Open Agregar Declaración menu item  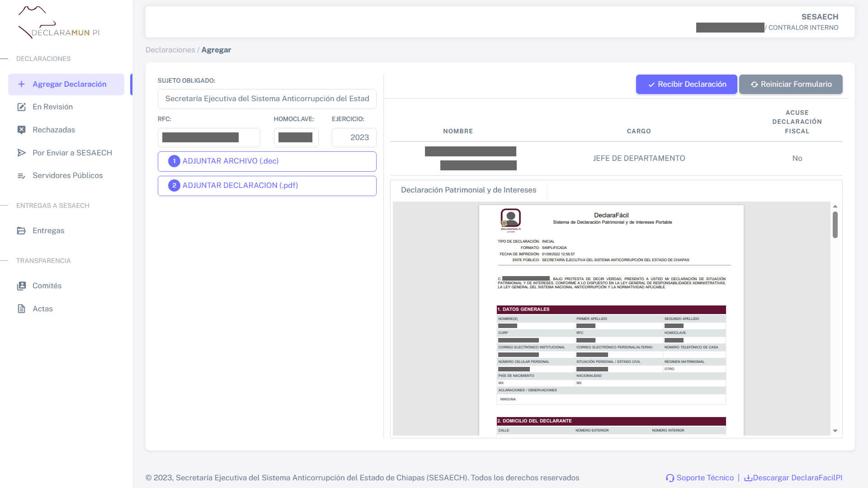[66, 84]
